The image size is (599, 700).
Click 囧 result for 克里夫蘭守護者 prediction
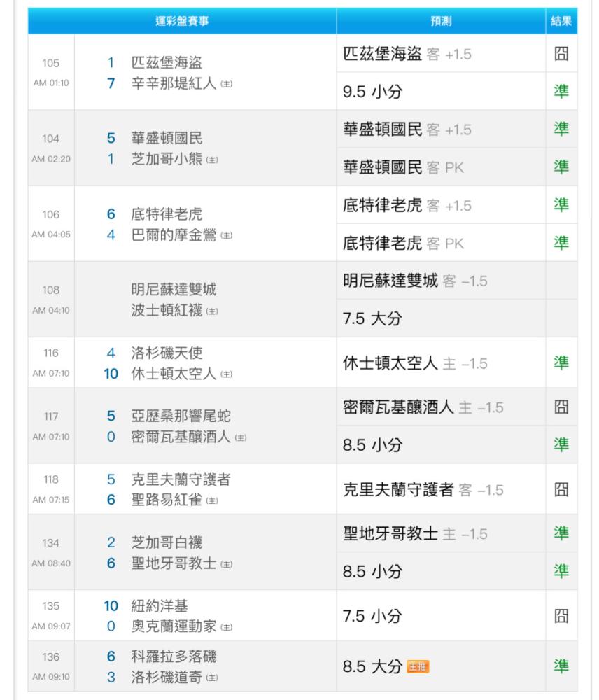[x=561, y=489]
